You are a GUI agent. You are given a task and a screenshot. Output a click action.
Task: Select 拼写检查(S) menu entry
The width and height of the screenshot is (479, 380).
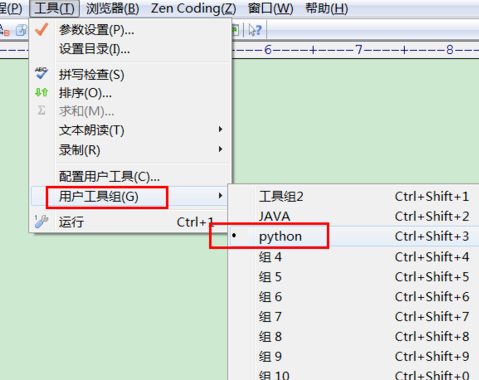point(130,74)
